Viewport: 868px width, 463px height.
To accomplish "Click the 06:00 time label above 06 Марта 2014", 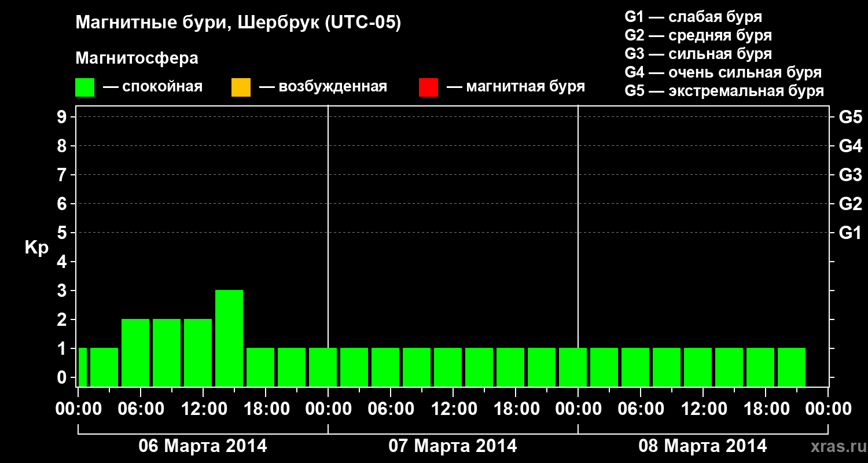I will click(x=141, y=409).
